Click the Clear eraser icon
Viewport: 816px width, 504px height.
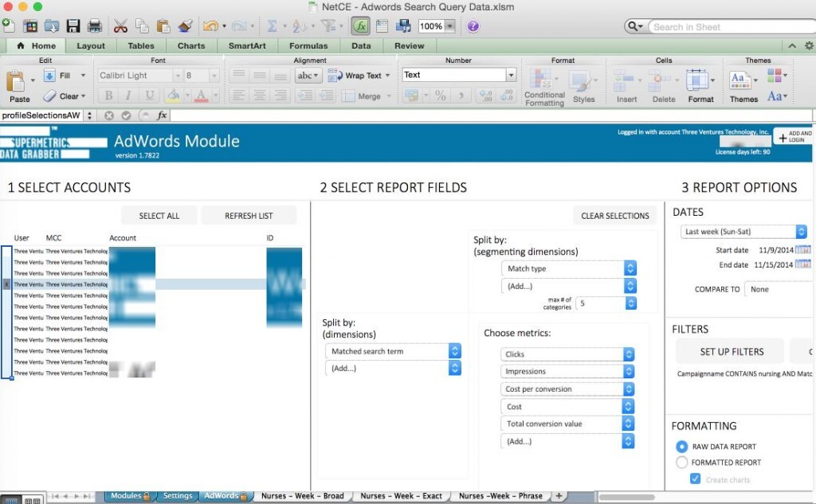pyautogui.click(x=49, y=96)
